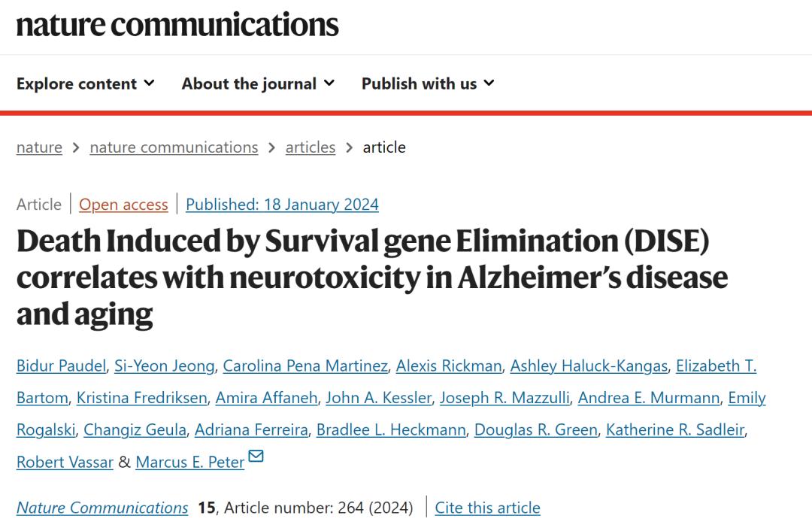The width and height of the screenshot is (812, 531).
Task: Open corresponding author Marcus E. Peter
Action: point(190,463)
